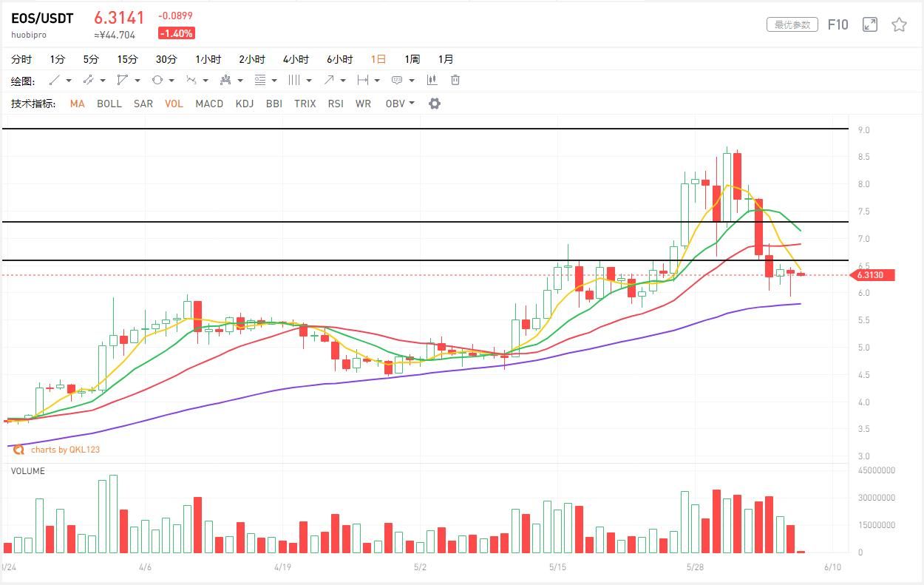Switch to 1小时 timeframe
Screen dimensions: 924x585
point(208,59)
